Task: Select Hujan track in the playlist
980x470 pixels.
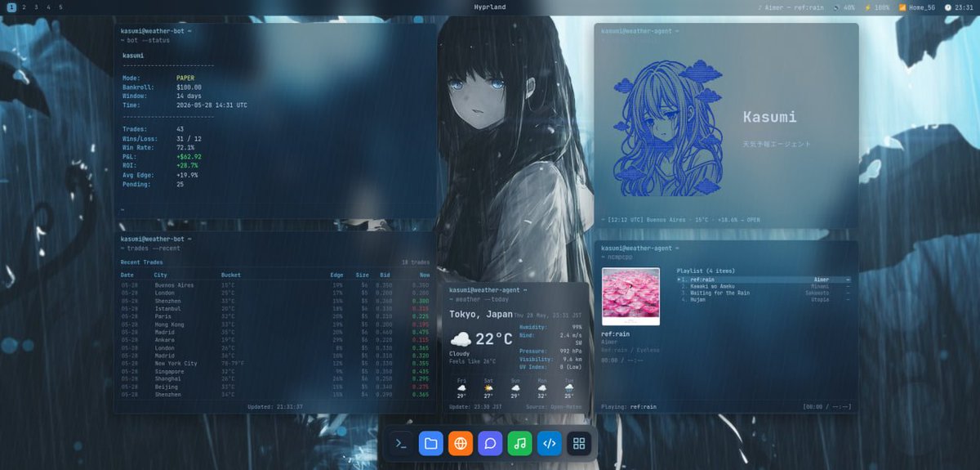Action: [x=764, y=299]
